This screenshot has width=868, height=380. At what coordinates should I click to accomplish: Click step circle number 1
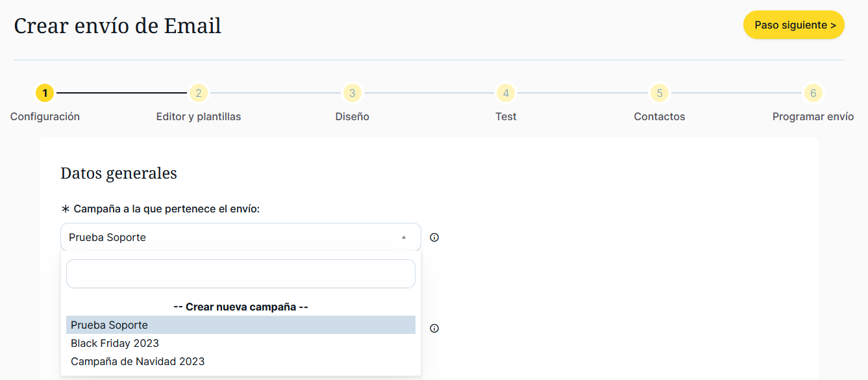[45, 94]
